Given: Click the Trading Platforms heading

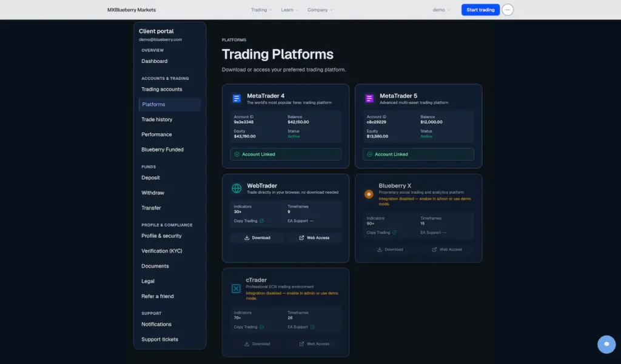Looking at the screenshot, I should pyautogui.click(x=278, y=54).
